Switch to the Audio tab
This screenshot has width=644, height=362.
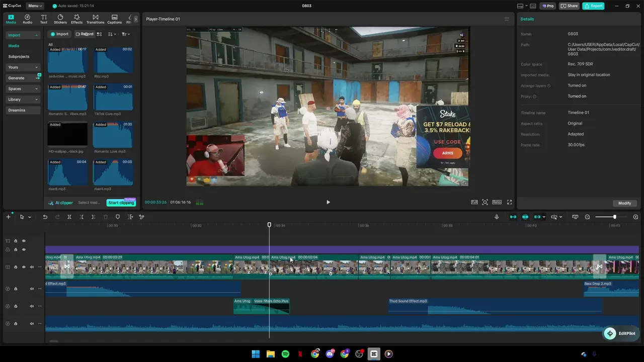pyautogui.click(x=27, y=19)
